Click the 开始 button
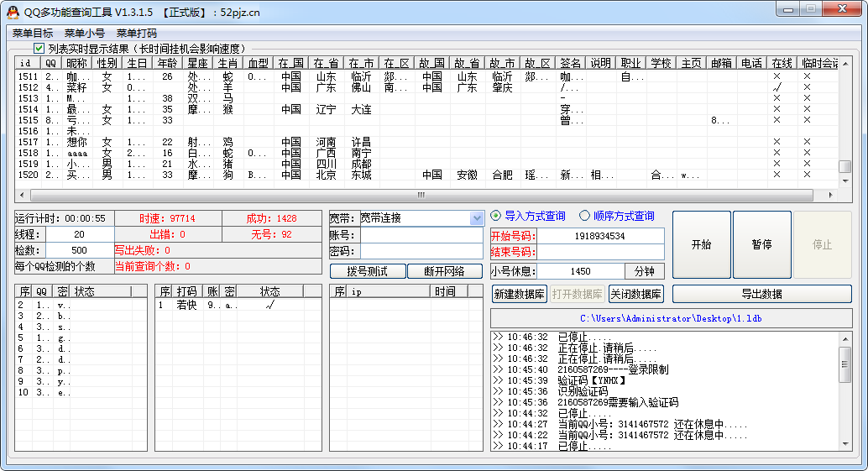The width and height of the screenshot is (868, 471). click(x=701, y=244)
